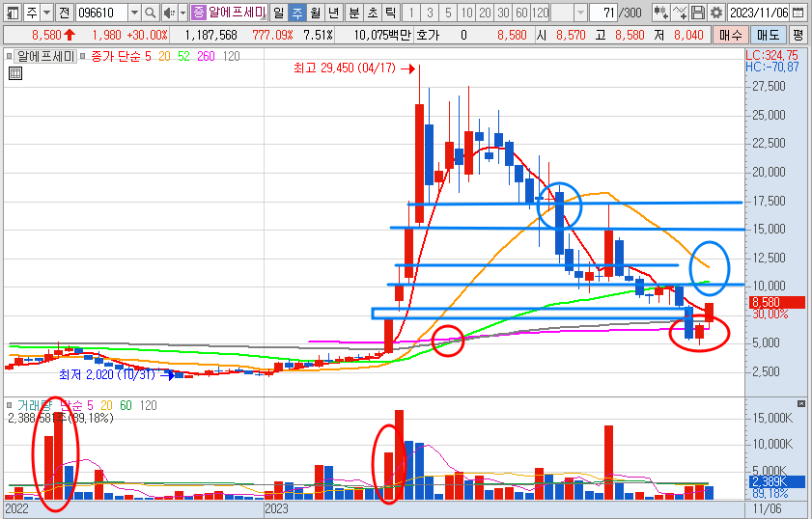Click the blank custom interval field

tap(562, 13)
